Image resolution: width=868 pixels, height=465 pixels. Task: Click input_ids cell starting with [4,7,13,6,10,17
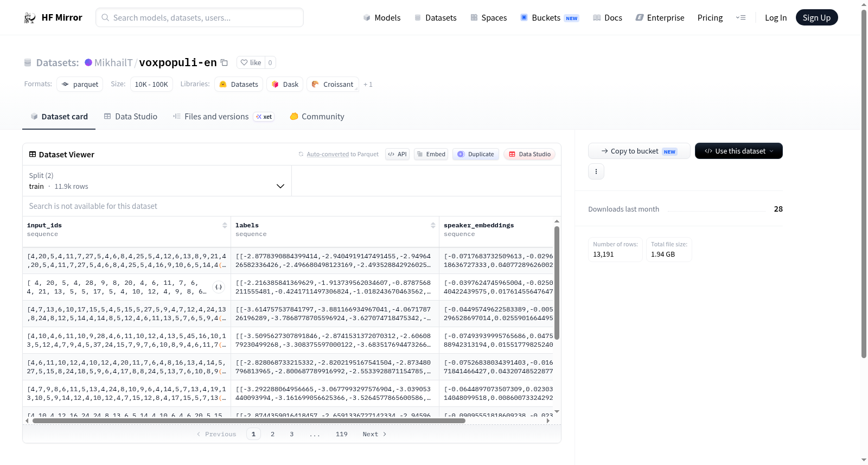[126, 314]
